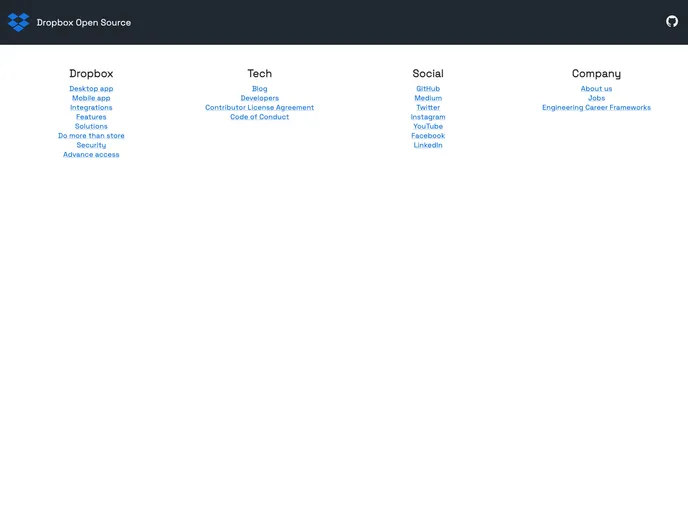Visit the Security link
Screen dimensions: 688x512
(91, 145)
